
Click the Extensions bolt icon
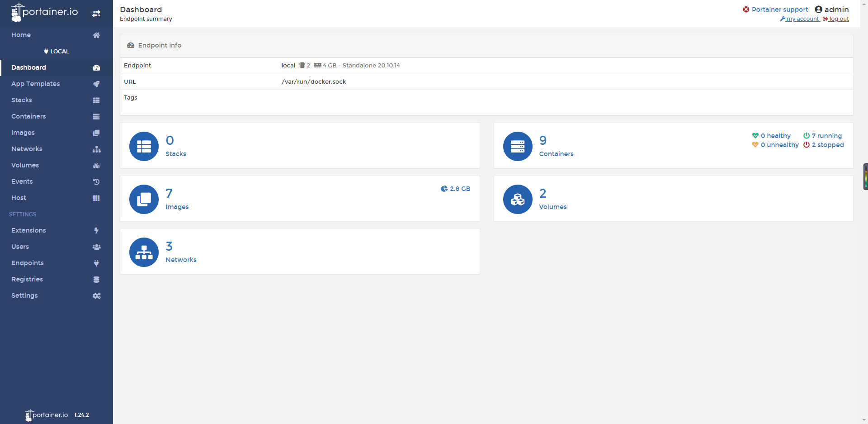[x=96, y=230]
